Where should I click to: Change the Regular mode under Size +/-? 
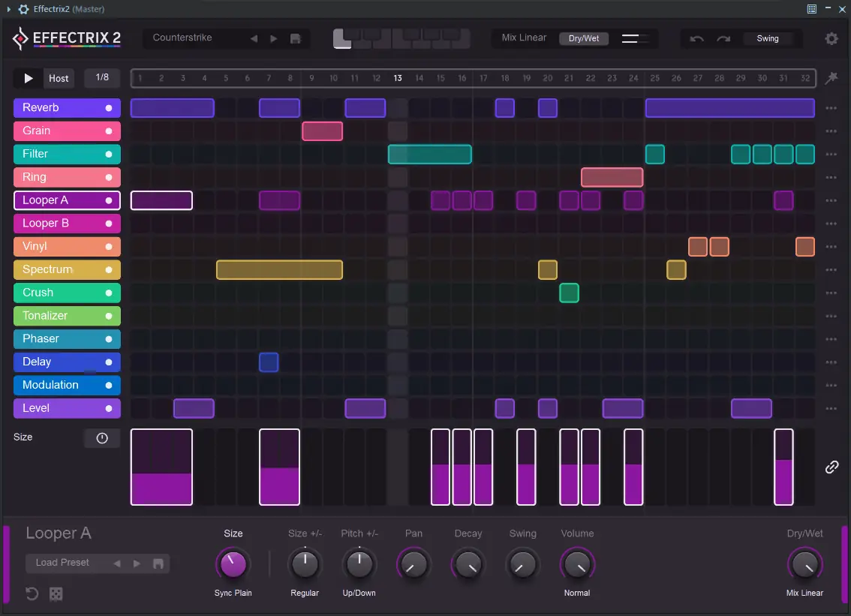click(305, 593)
